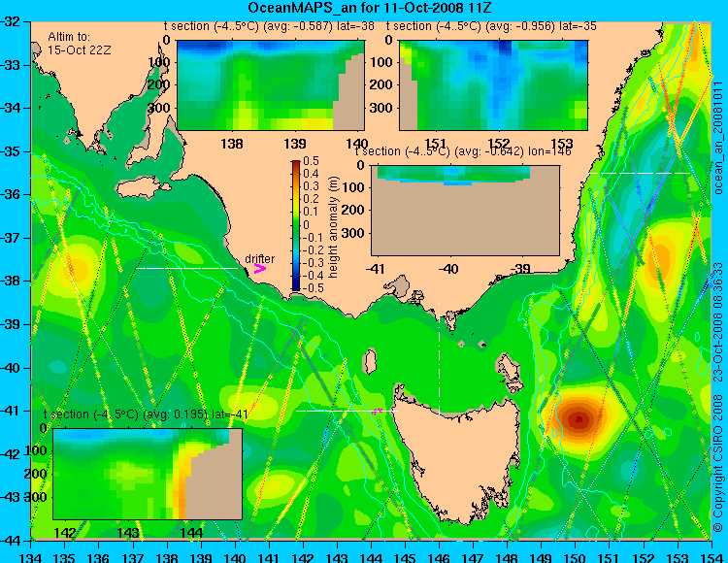The width and height of the screenshot is (728, 563).
Task: Click the -39 label under the lon=146 section
Action: tap(520, 268)
